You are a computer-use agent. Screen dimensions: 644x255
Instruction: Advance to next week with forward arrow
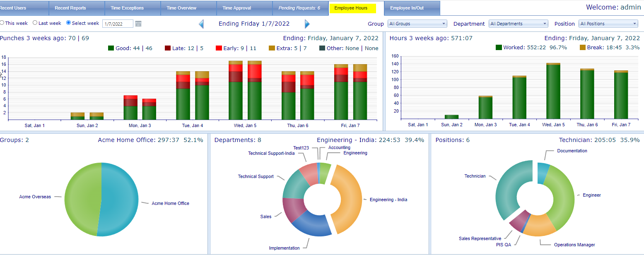point(307,24)
